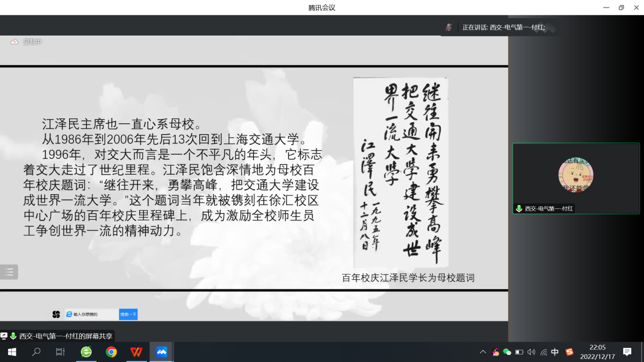Click the 搜索一下 search button

click(x=128, y=314)
